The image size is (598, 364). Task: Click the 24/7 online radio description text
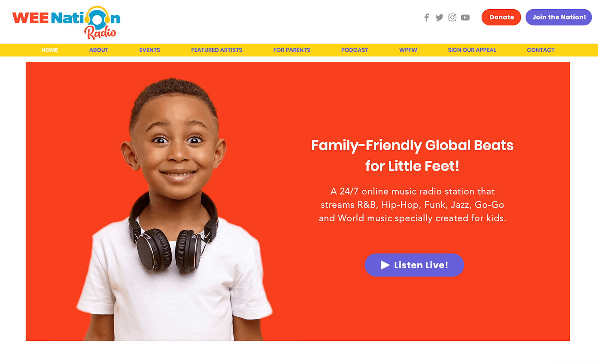[x=412, y=205]
